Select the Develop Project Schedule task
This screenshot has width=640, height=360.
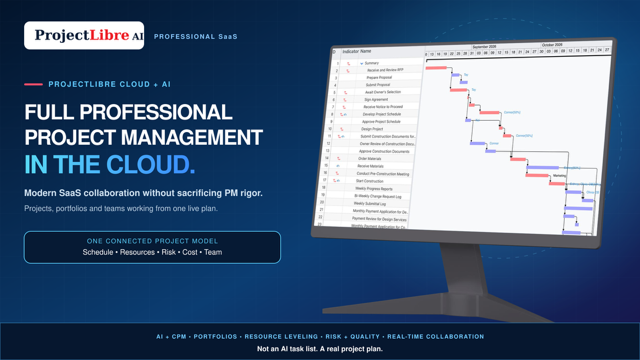pyautogui.click(x=382, y=114)
